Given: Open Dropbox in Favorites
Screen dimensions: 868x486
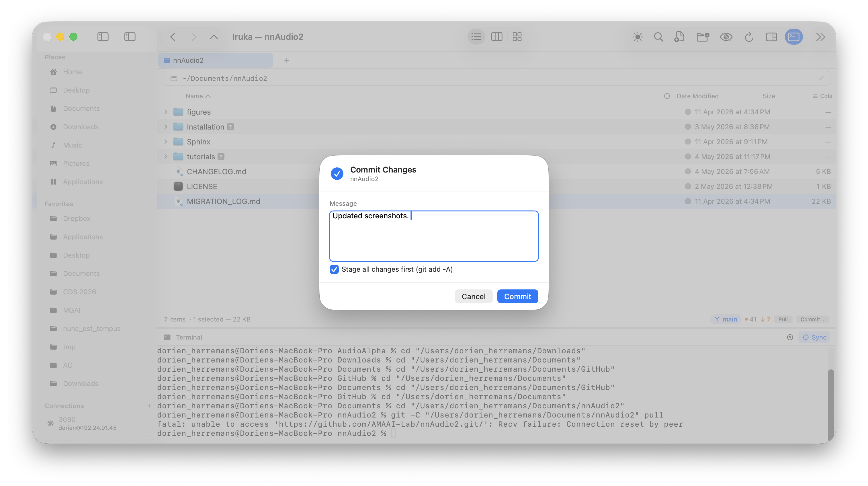Looking at the screenshot, I should [x=77, y=219].
